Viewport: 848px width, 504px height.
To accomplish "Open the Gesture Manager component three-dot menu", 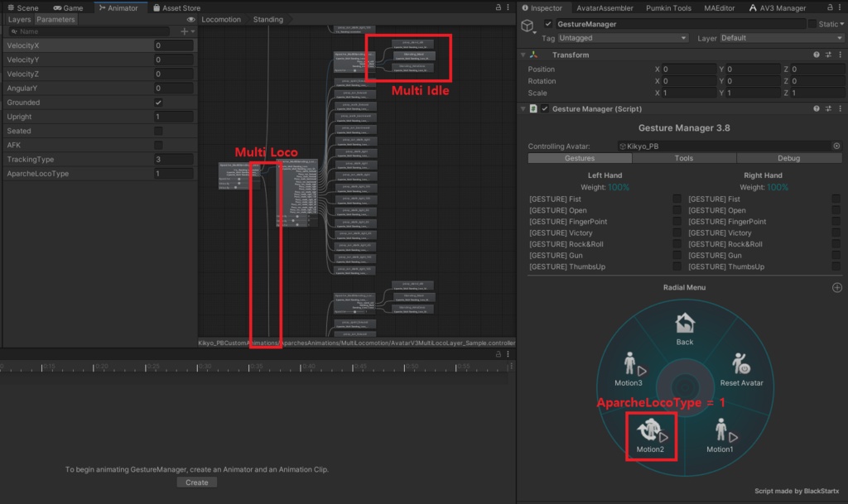I will (x=841, y=108).
